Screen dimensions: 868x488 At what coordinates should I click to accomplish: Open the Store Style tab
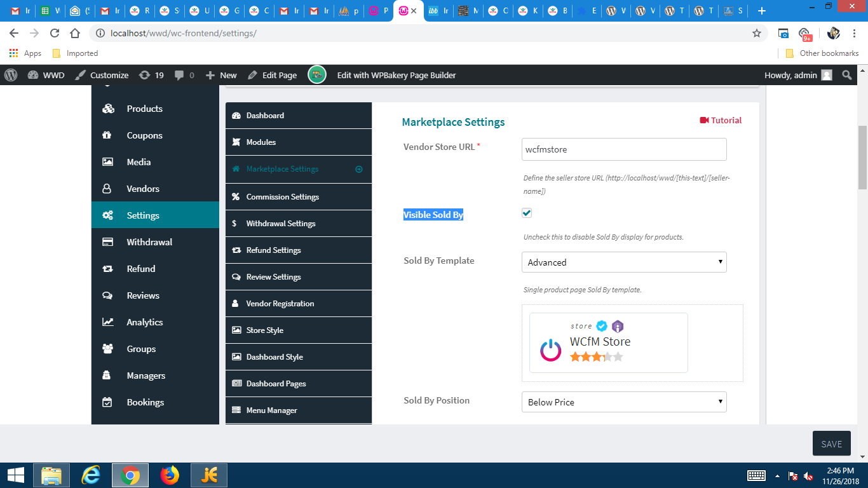[x=299, y=330]
